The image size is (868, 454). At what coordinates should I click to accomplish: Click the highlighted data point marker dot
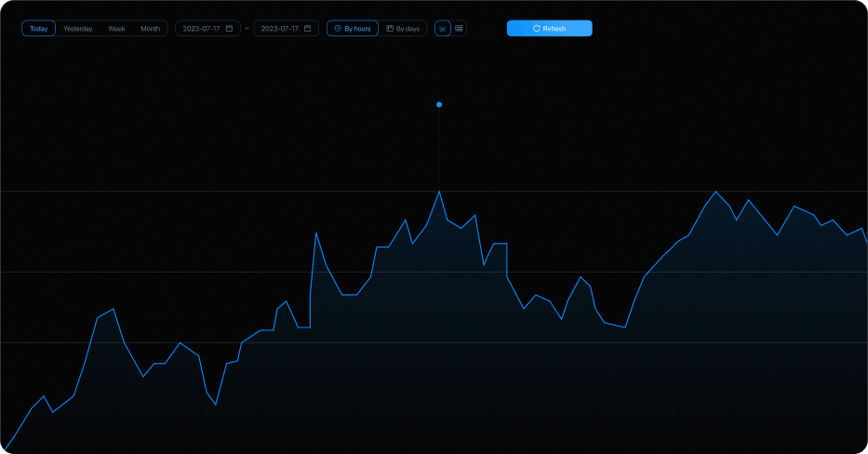tap(439, 105)
